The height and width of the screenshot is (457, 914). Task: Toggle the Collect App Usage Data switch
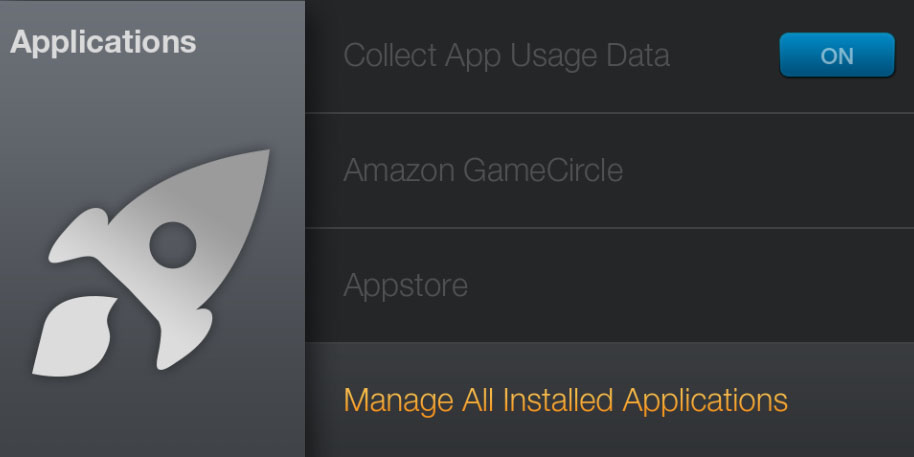[x=836, y=55]
